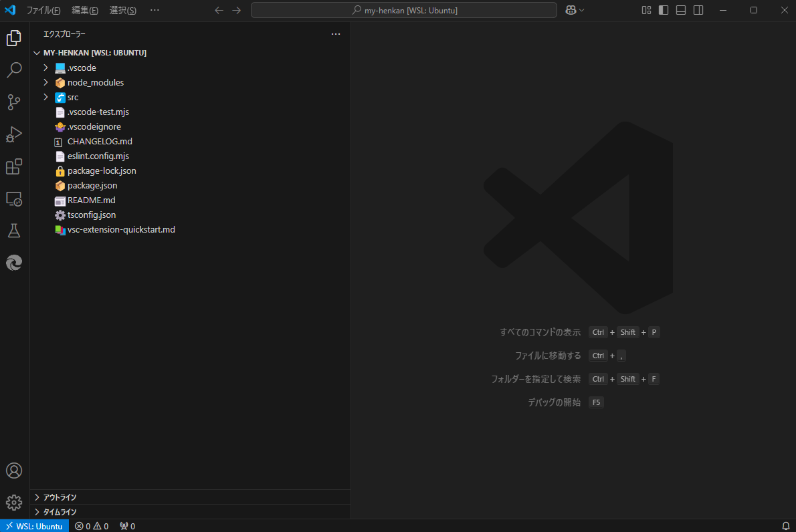Open the Explorer view in activity bar
Viewport: 796px width, 532px height.
(14, 38)
